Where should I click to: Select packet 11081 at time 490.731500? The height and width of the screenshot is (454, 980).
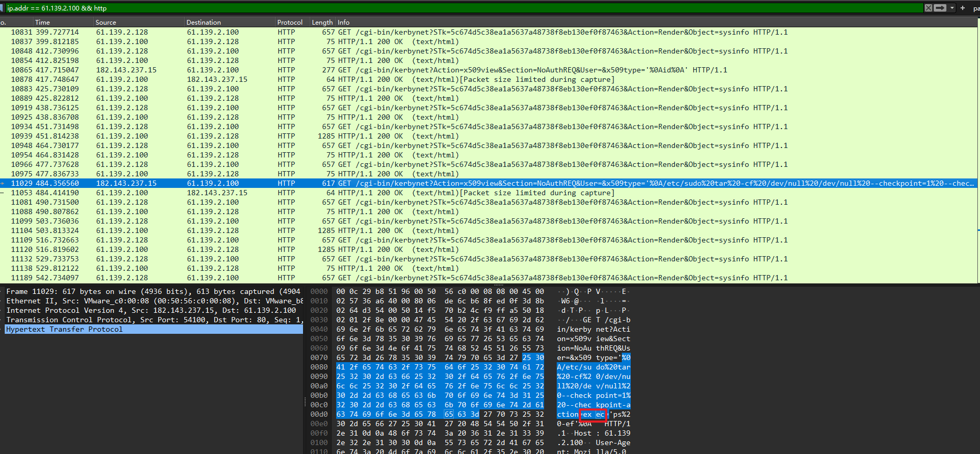click(x=488, y=202)
